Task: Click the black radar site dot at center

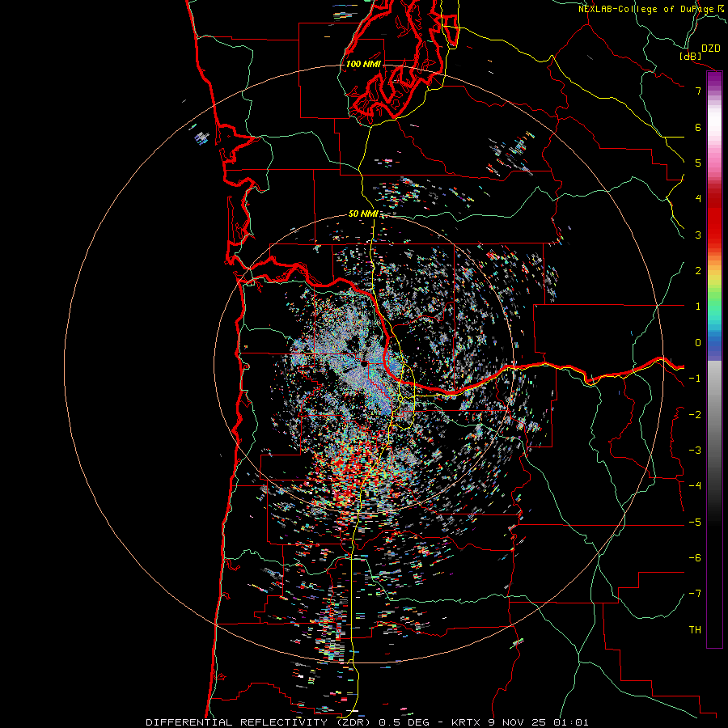Action: pyautogui.click(x=365, y=363)
